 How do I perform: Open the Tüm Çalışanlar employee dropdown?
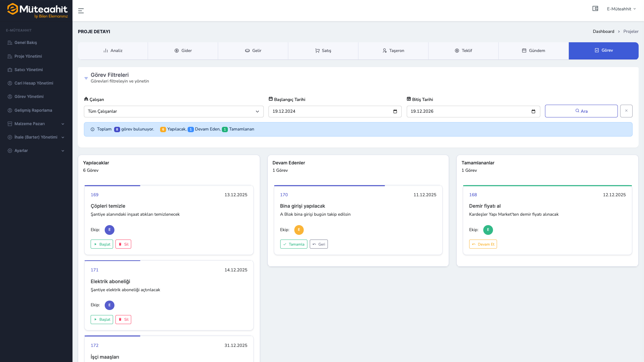click(x=174, y=111)
